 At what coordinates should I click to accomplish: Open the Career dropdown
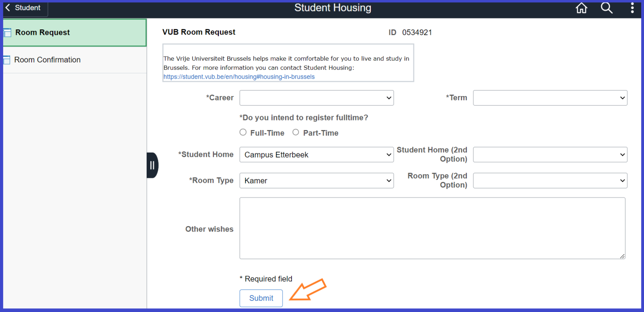tap(316, 98)
